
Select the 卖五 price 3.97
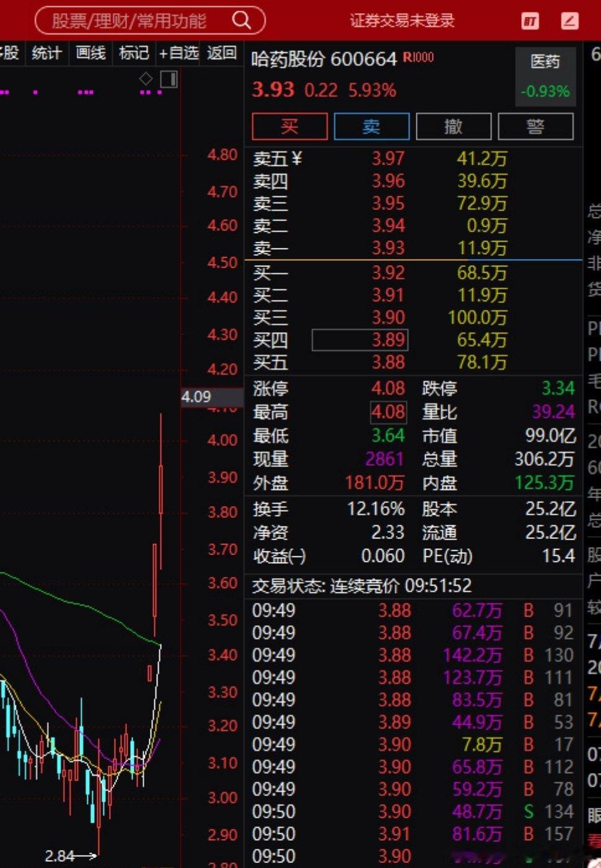click(x=388, y=159)
